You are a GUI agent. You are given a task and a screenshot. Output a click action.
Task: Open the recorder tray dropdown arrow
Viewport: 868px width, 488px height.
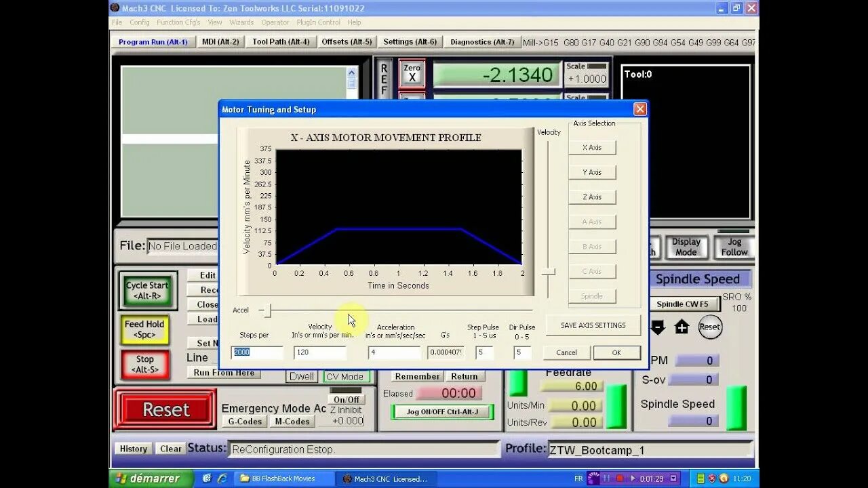(x=673, y=479)
